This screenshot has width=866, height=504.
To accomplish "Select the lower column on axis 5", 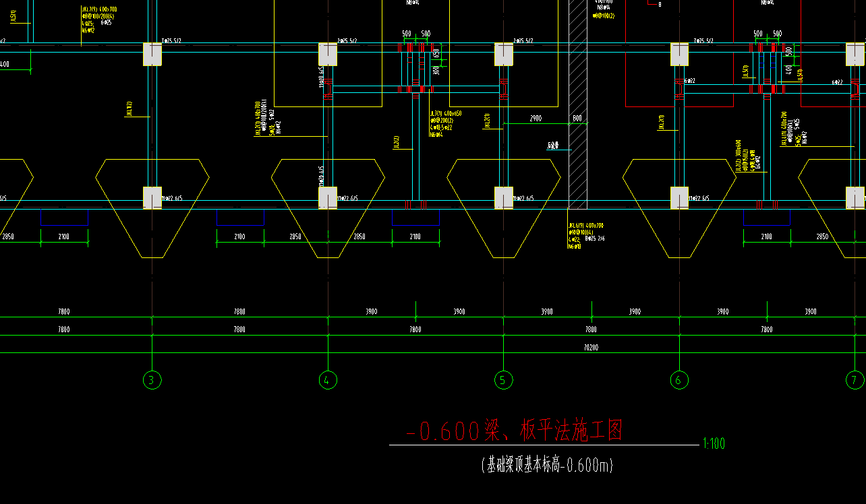I will pyautogui.click(x=504, y=198).
